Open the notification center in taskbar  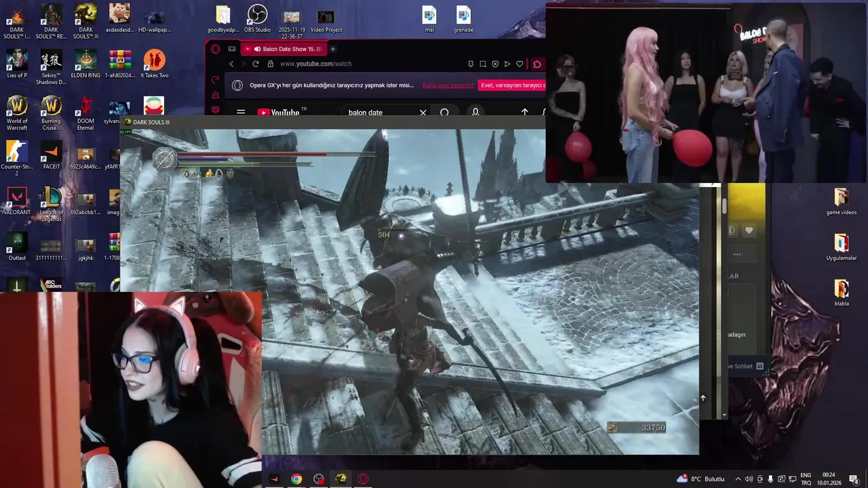[x=854, y=479]
